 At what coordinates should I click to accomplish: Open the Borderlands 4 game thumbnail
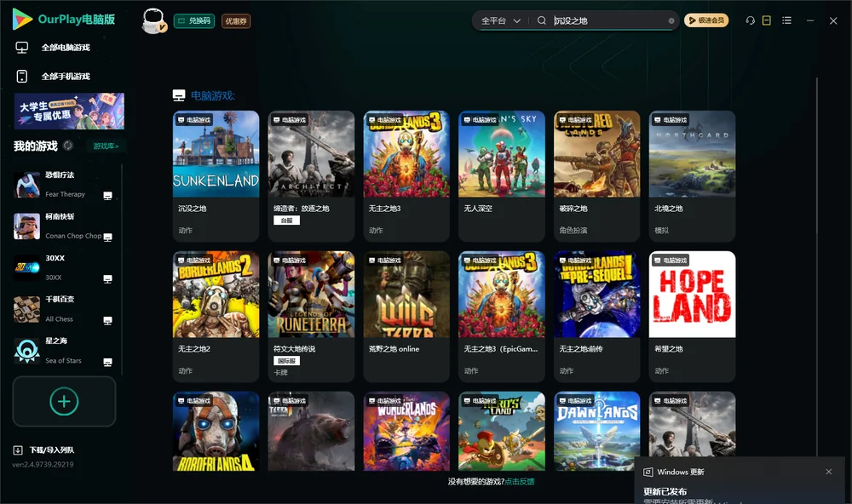click(x=216, y=432)
